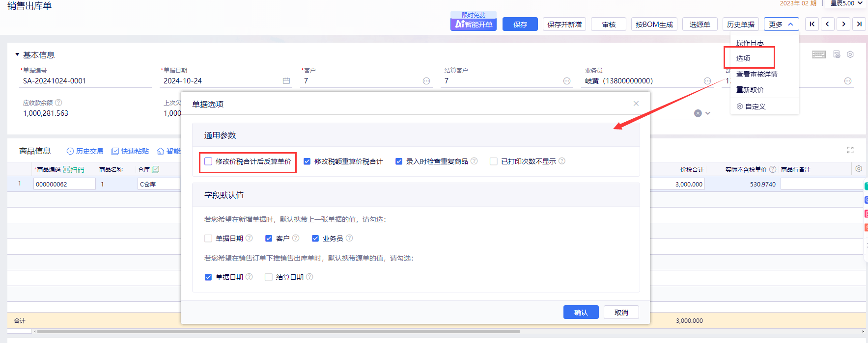
Task: Toggle the 仓库 column header checkbox
Action: 156,169
